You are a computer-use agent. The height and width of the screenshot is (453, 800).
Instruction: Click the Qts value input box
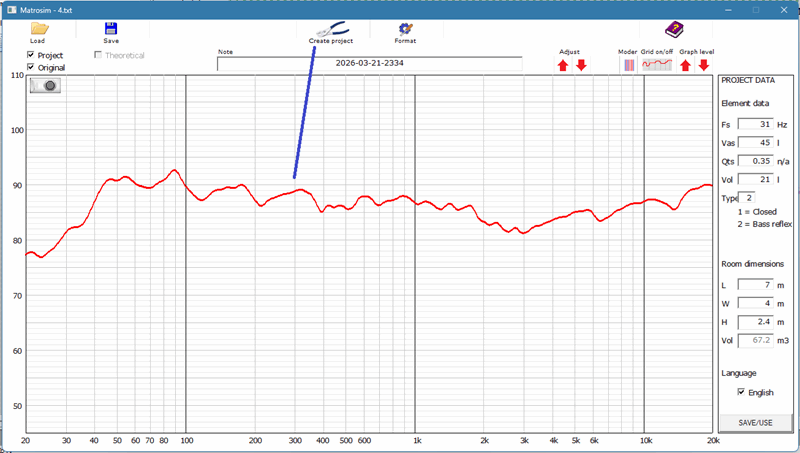755,161
